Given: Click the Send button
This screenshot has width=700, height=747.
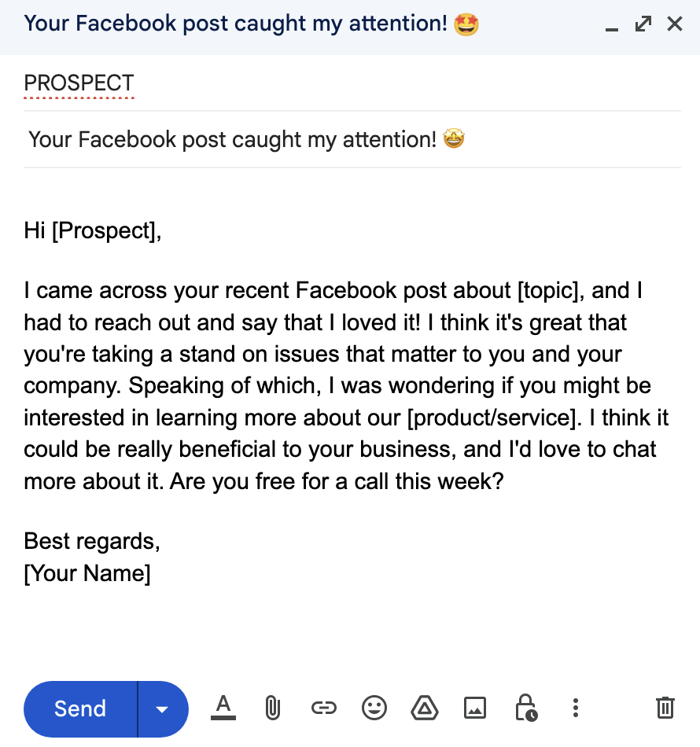Looking at the screenshot, I should click(x=80, y=709).
